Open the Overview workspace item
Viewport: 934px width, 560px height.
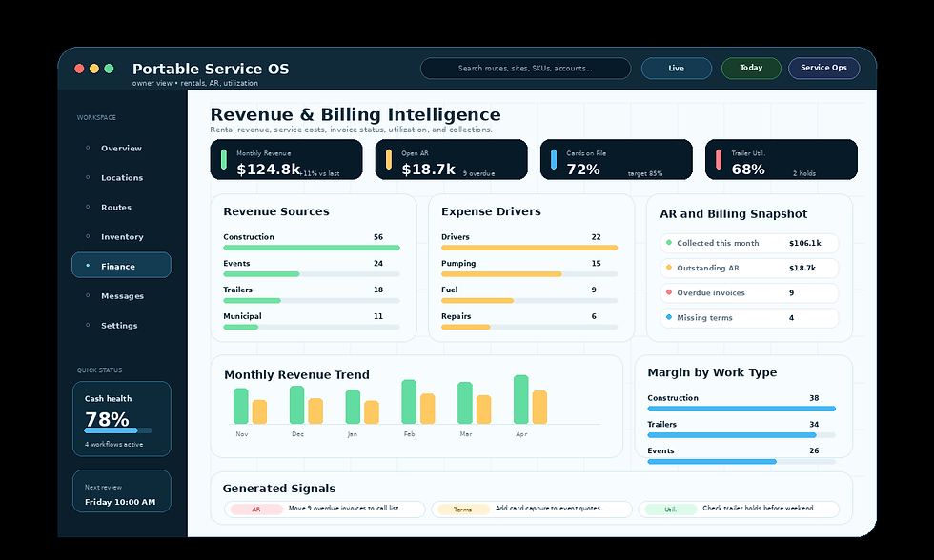(121, 148)
